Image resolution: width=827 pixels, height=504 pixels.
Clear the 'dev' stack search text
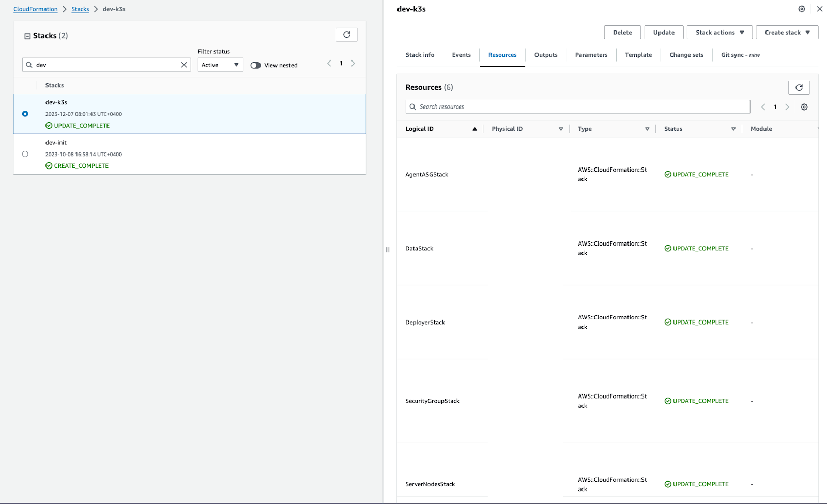click(x=183, y=65)
